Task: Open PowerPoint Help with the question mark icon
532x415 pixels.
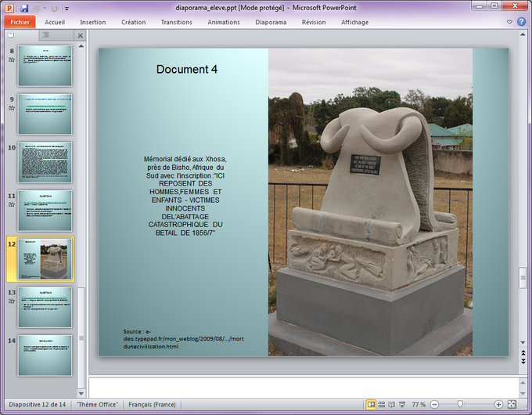Action: [522, 22]
